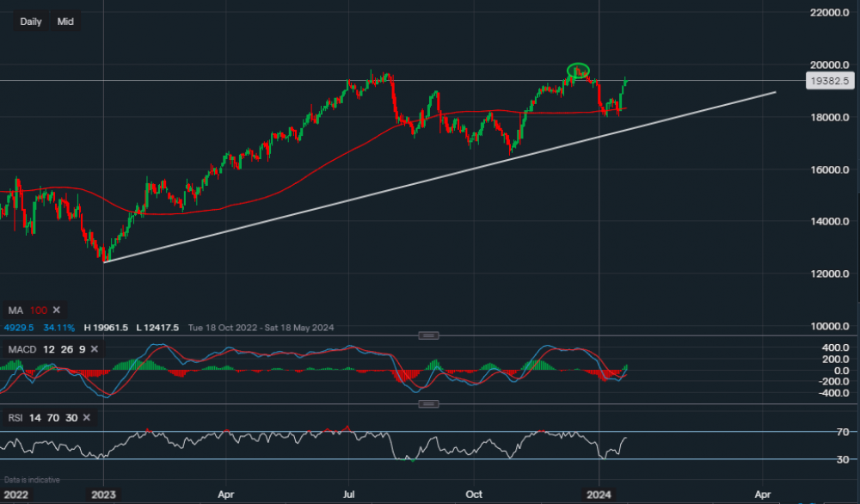The width and height of the screenshot is (860, 504).
Task: Collapse the RSI panel using its grip handle
Action: [x=427, y=403]
